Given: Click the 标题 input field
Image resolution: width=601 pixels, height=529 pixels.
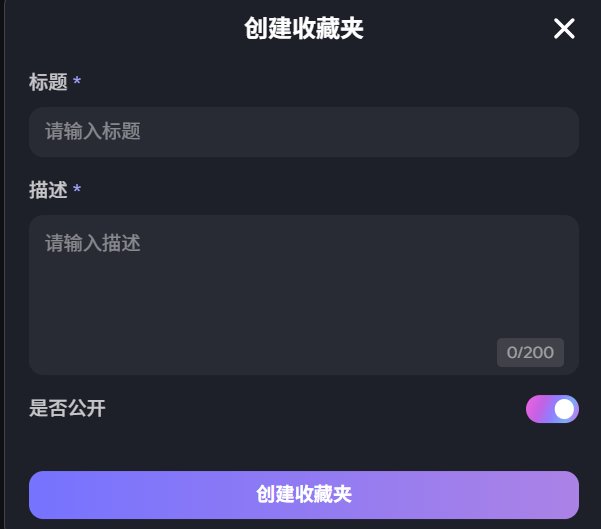Looking at the screenshot, I should point(304,132).
